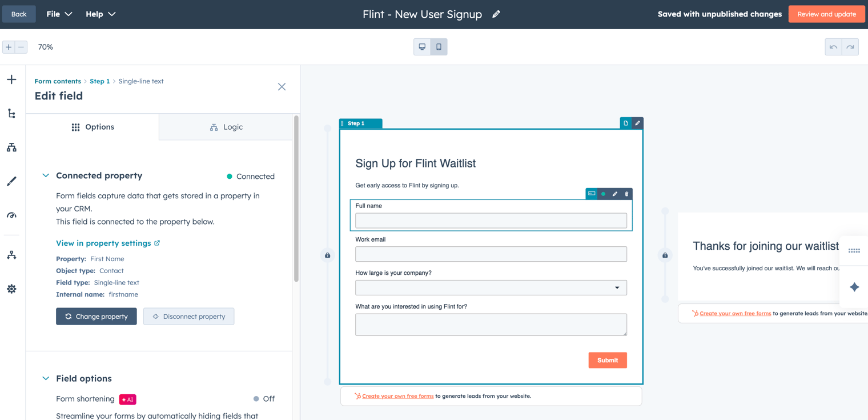Open the company size dropdown
The height and width of the screenshot is (420, 868).
(x=491, y=287)
